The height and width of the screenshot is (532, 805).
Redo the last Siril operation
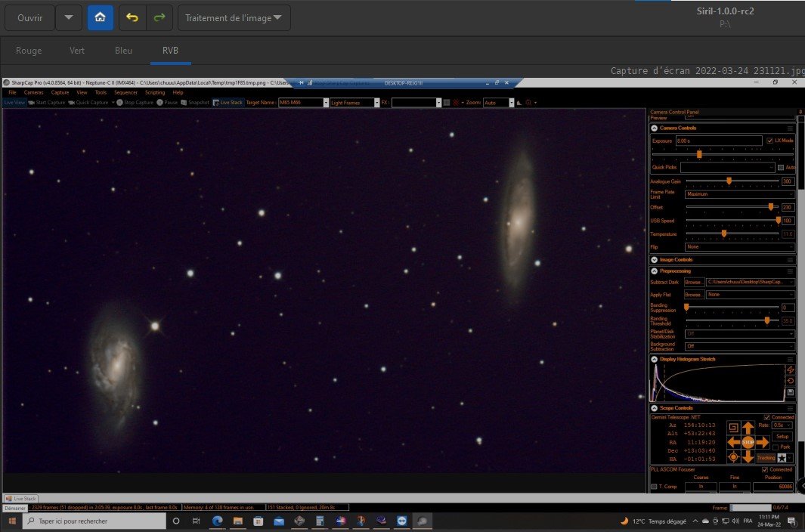click(x=159, y=17)
